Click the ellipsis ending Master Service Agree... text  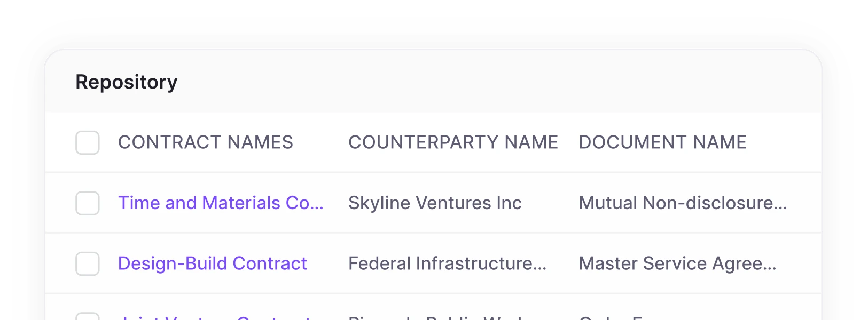770,266
